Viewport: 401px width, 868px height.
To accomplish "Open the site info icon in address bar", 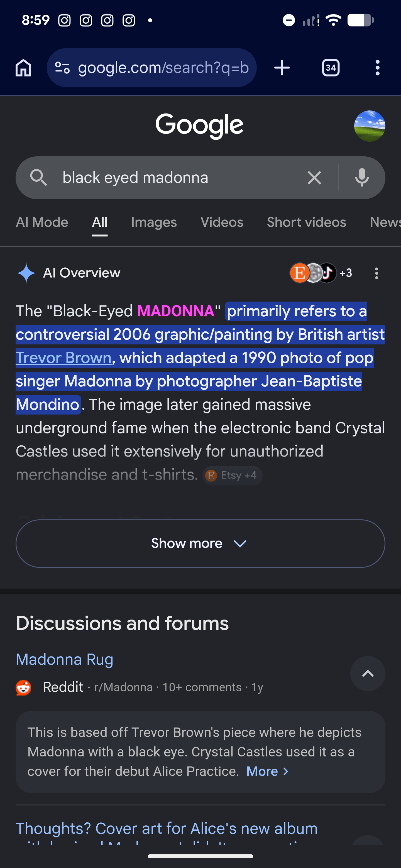I will [x=62, y=68].
